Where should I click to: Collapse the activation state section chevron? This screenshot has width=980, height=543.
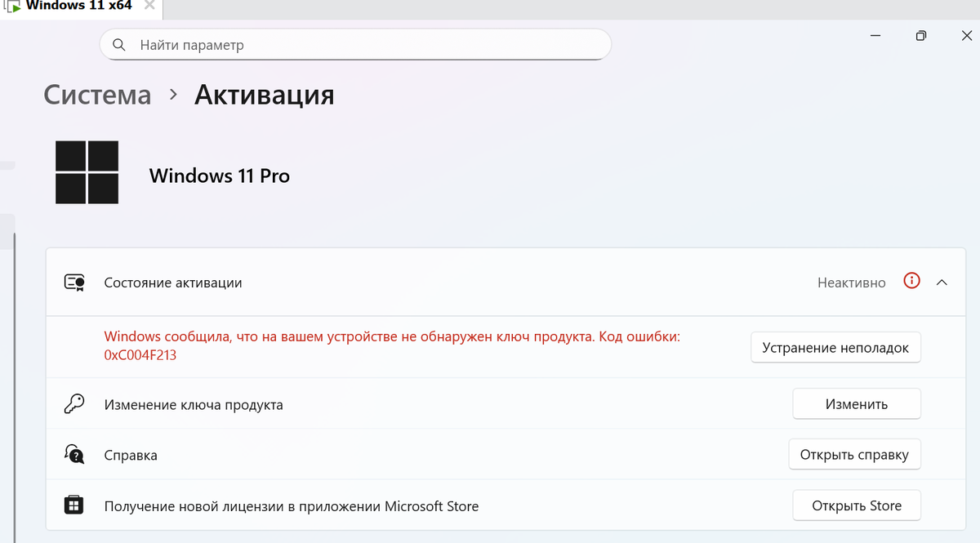click(x=942, y=283)
